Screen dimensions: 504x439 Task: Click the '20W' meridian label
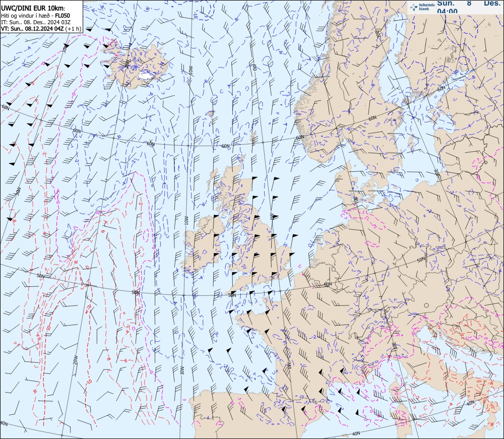75,360
